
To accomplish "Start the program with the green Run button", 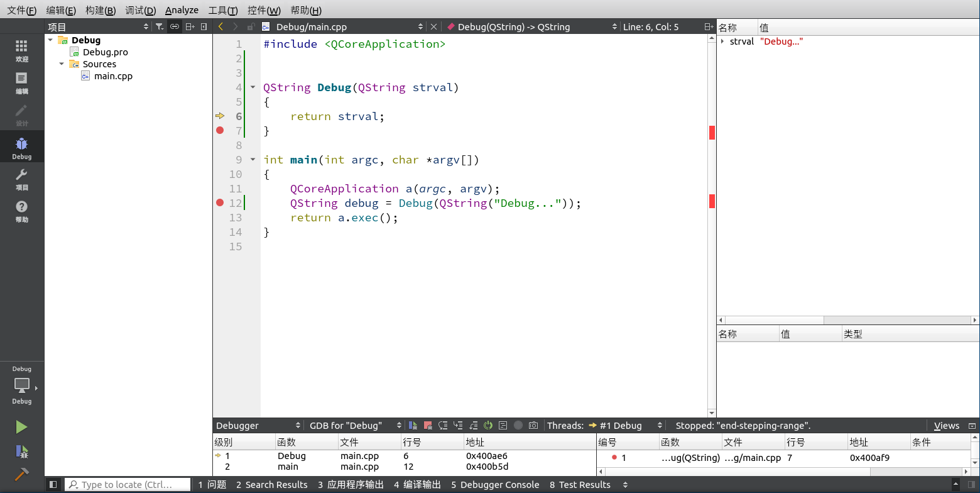I will coord(21,426).
